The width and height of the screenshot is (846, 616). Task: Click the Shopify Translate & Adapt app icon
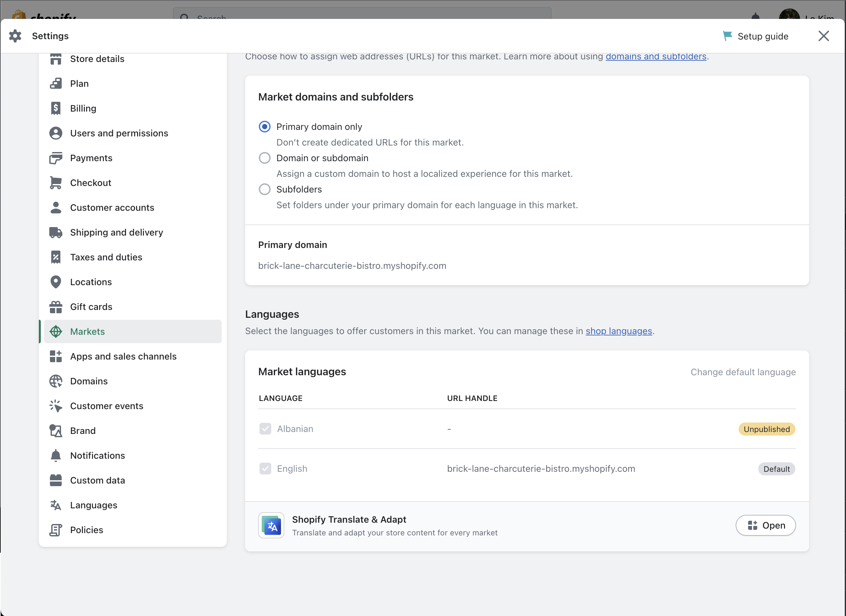[271, 525]
